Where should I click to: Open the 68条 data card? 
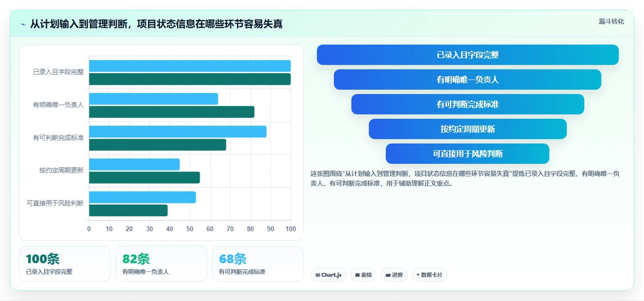[x=258, y=264]
